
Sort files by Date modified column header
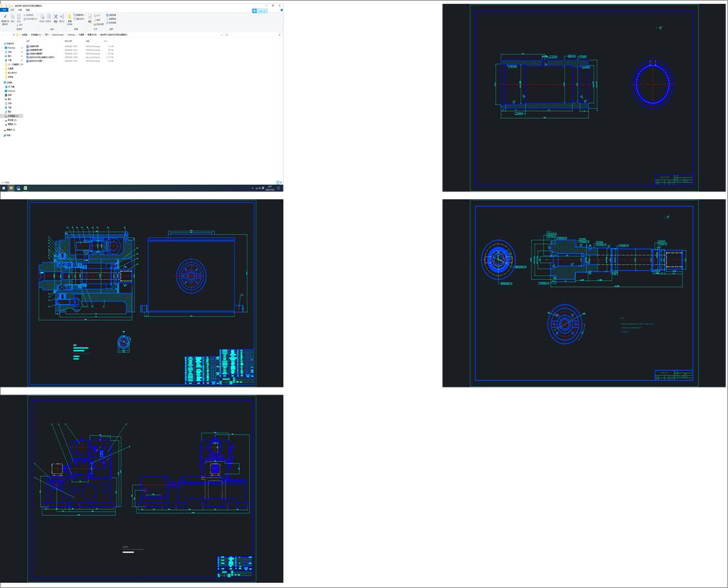[68, 41]
